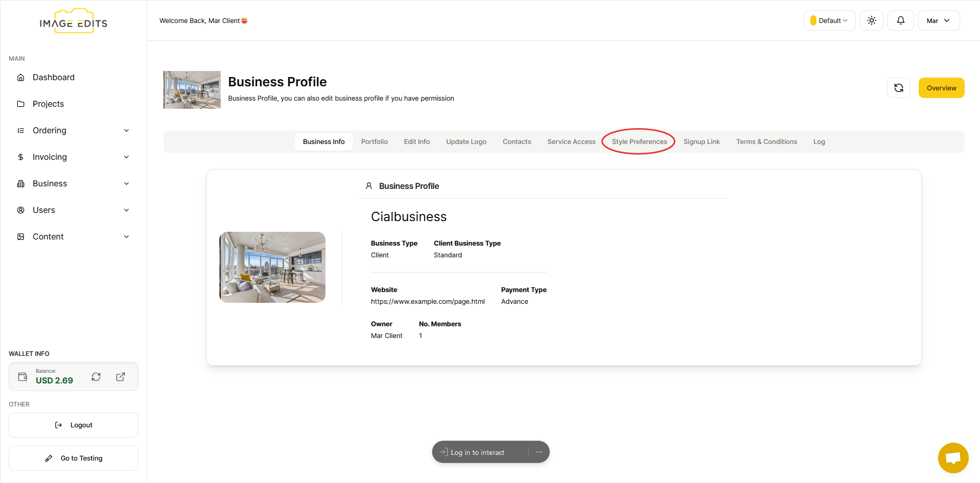Open wallet details external link icon
Viewport: 980px width, 483px height.
[x=121, y=377]
